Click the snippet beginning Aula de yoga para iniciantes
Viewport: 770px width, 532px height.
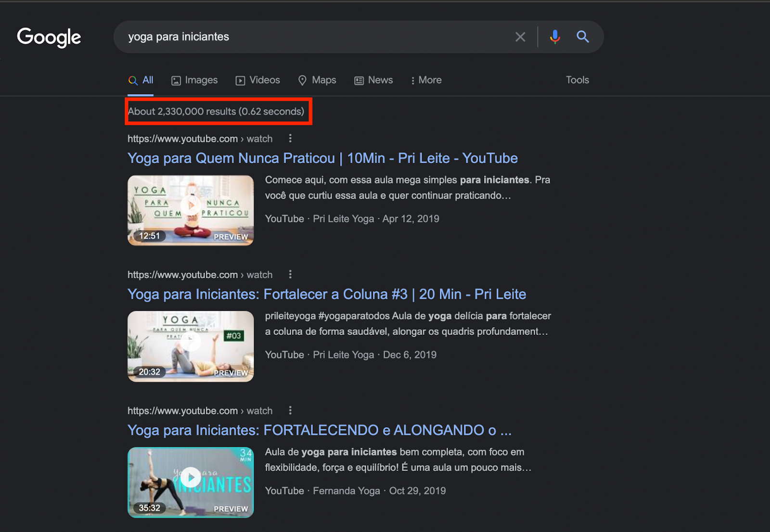click(x=398, y=460)
